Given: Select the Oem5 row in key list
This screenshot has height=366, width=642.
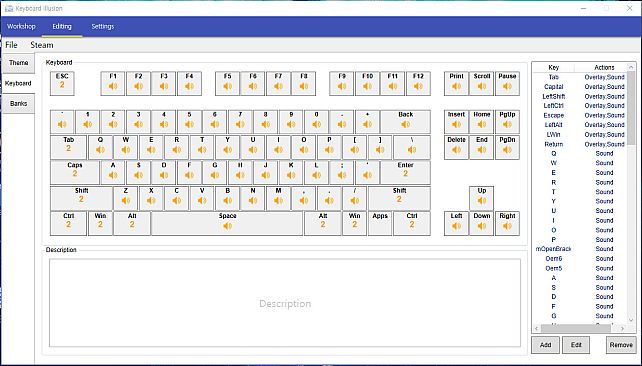Looking at the screenshot, I should pyautogui.click(x=579, y=269).
